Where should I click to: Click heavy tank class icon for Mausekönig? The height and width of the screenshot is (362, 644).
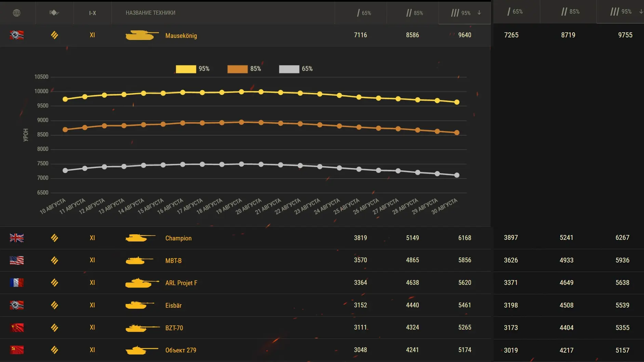coord(54,35)
